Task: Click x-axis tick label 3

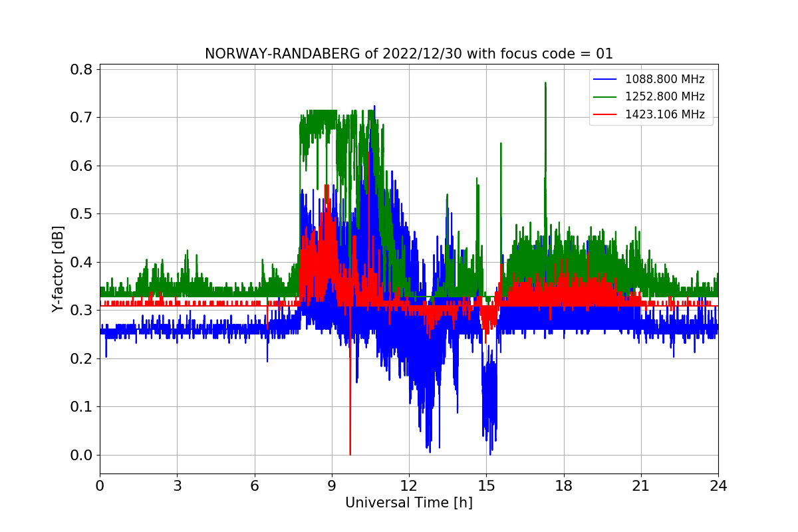Action: click(177, 485)
